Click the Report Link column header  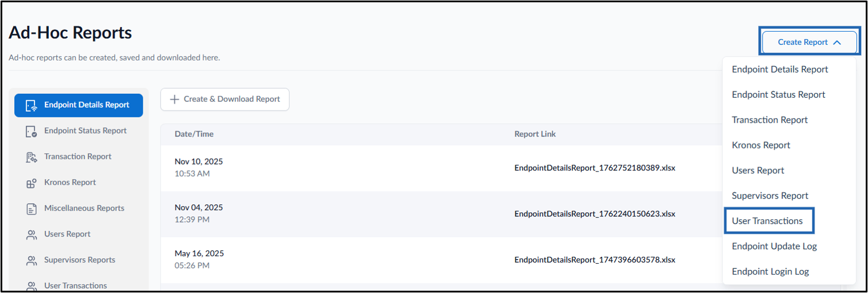coord(535,134)
